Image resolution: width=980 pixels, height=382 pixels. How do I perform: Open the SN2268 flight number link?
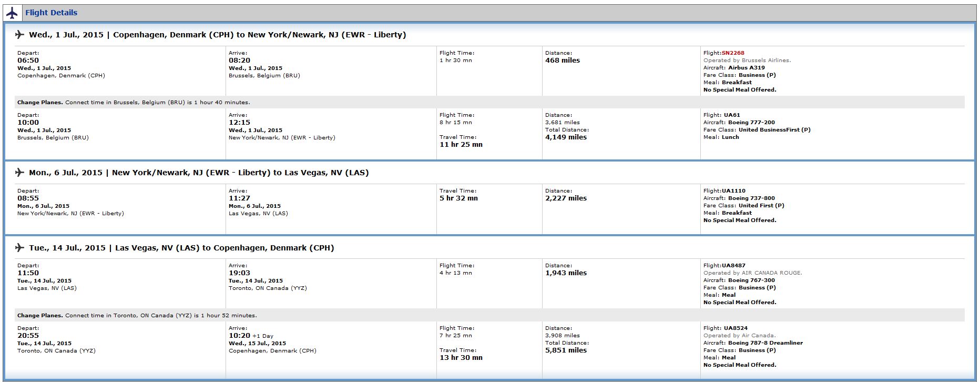tap(733, 53)
